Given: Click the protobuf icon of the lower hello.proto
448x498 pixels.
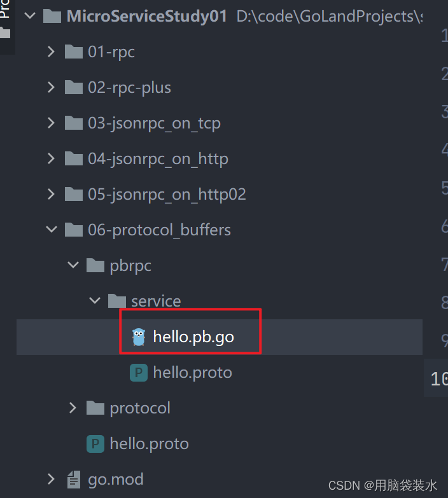Looking at the screenshot, I should click(95, 444).
